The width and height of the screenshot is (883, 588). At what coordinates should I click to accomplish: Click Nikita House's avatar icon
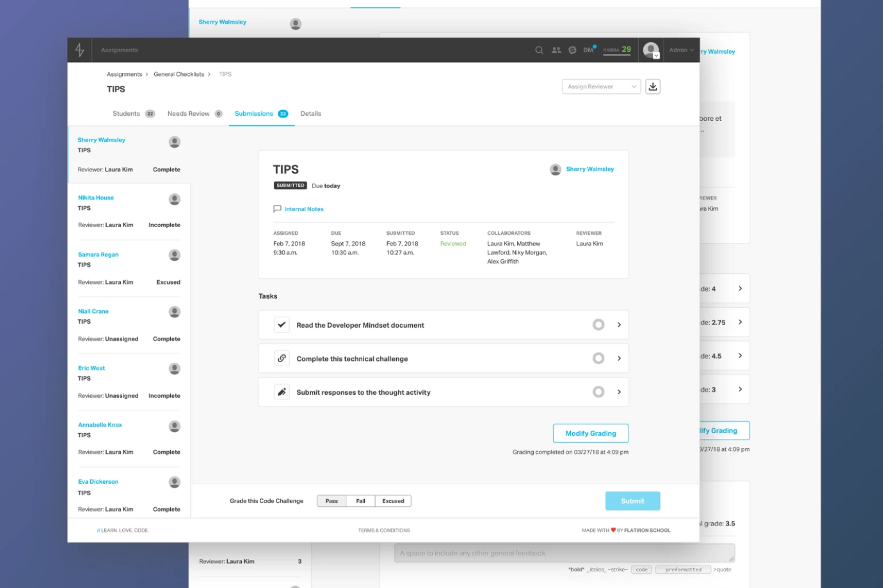click(x=174, y=199)
